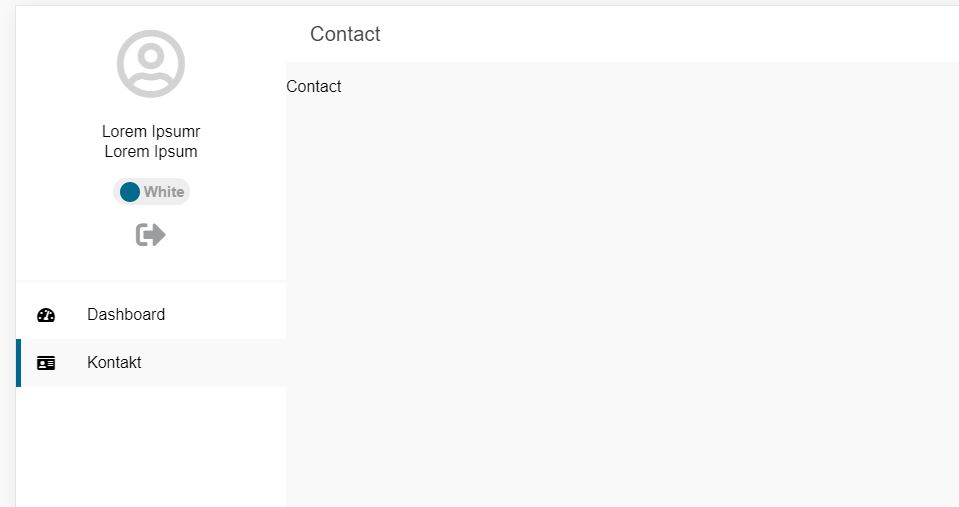Toggle the White theme switch

[151, 192]
